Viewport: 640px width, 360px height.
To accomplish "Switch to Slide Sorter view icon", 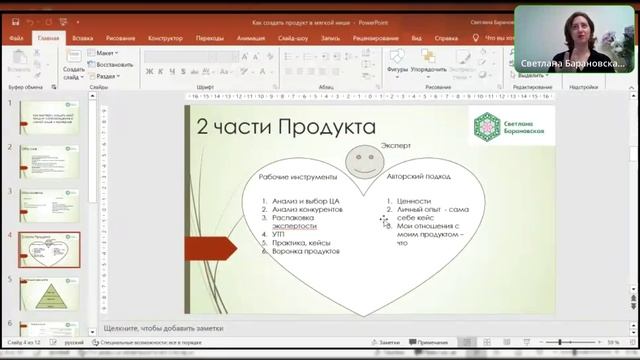I will pyautogui.click(x=487, y=342).
